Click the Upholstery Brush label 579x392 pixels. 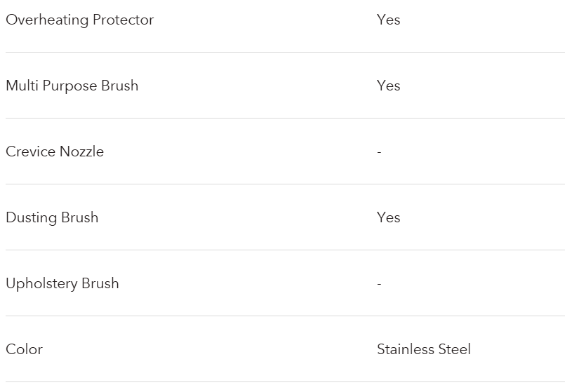(x=62, y=283)
